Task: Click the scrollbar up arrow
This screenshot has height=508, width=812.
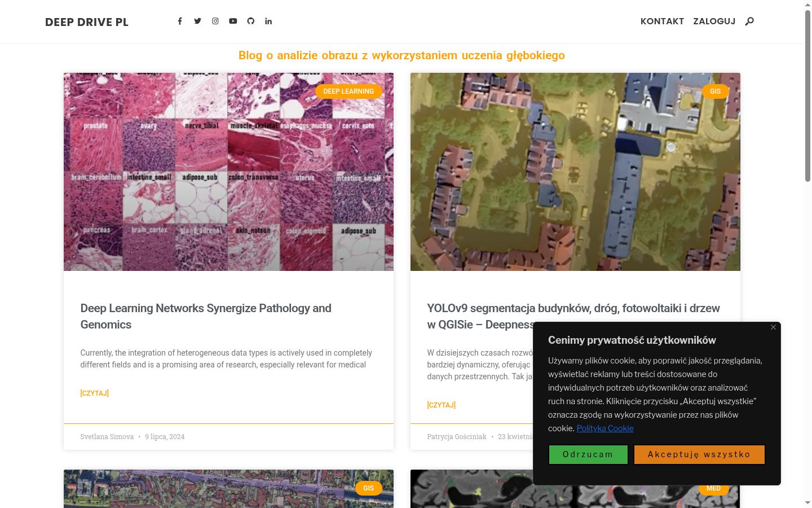Action: click(807, 4)
